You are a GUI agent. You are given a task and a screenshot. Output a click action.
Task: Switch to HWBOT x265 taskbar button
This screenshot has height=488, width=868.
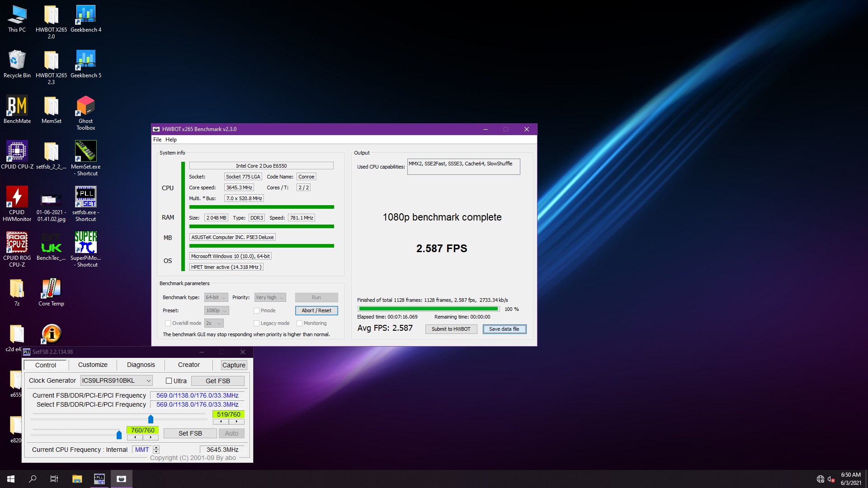click(121, 479)
